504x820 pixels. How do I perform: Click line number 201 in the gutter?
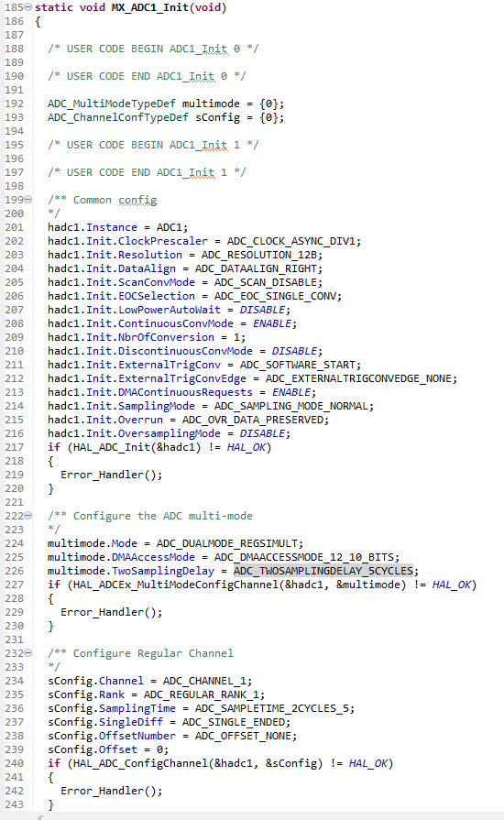[x=14, y=227]
